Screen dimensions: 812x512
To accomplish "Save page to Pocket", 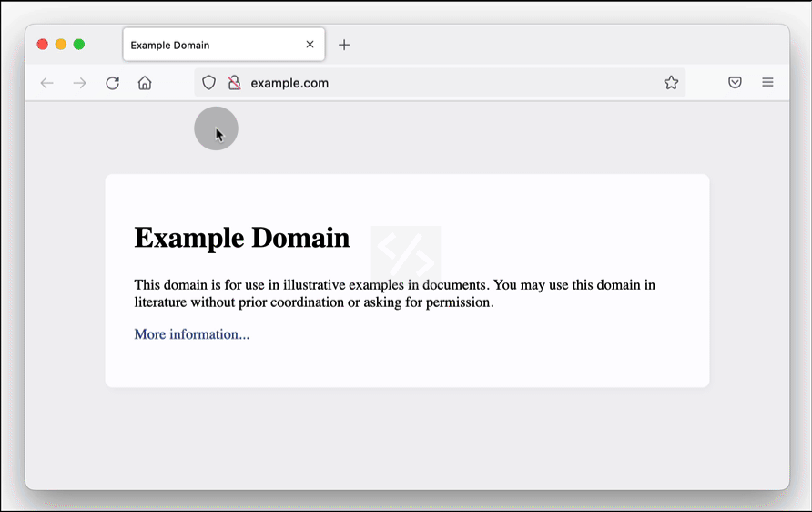I will [x=735, y=82].
